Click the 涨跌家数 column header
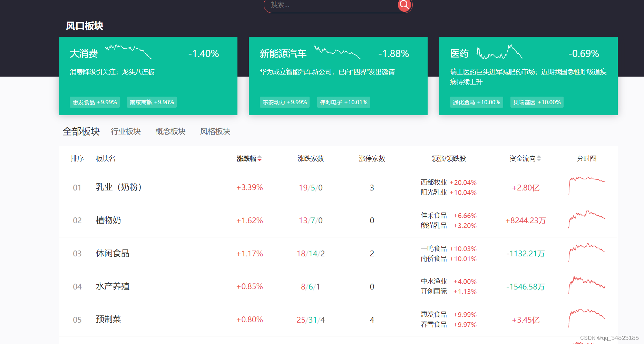This screenshot has width=644, height=344. click(311, 158)
